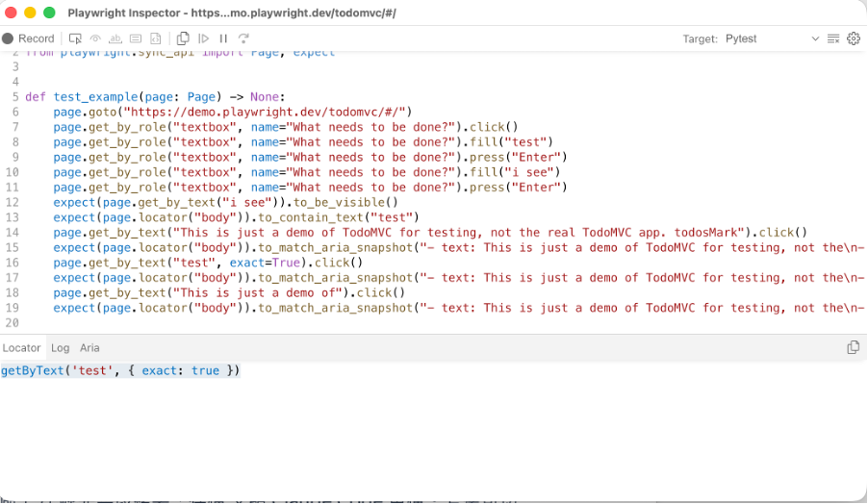Image resolution: width=868 pixels, height=504 pixels.
Task: Click line 16 get_by_text exact=True code
Action: (x=208, y=263)
